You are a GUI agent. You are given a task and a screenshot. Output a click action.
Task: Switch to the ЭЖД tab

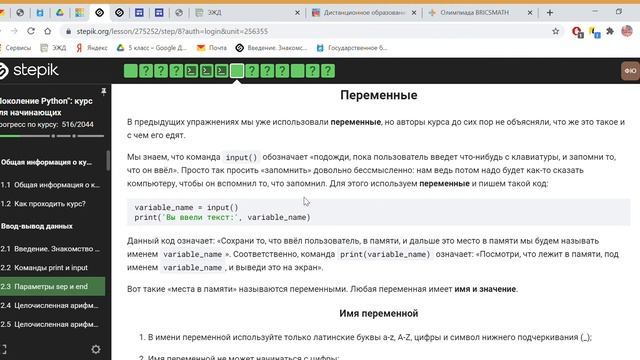248,13
